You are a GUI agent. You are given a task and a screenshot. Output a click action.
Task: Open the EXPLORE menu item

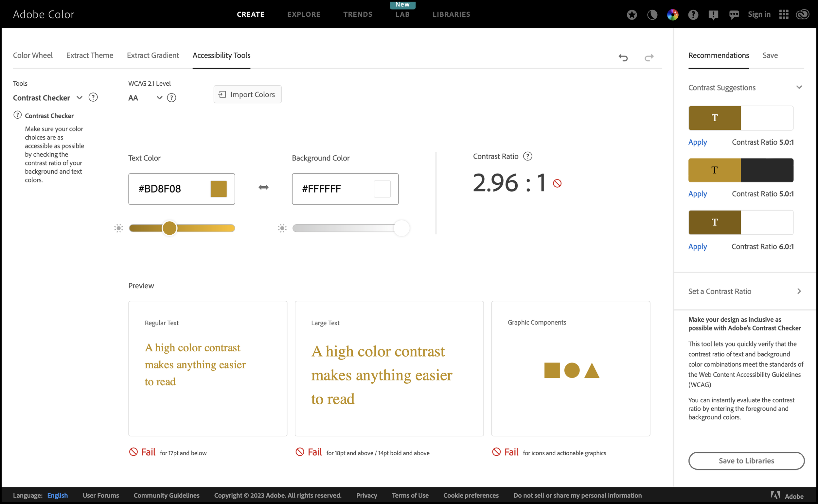coord(304,14)
